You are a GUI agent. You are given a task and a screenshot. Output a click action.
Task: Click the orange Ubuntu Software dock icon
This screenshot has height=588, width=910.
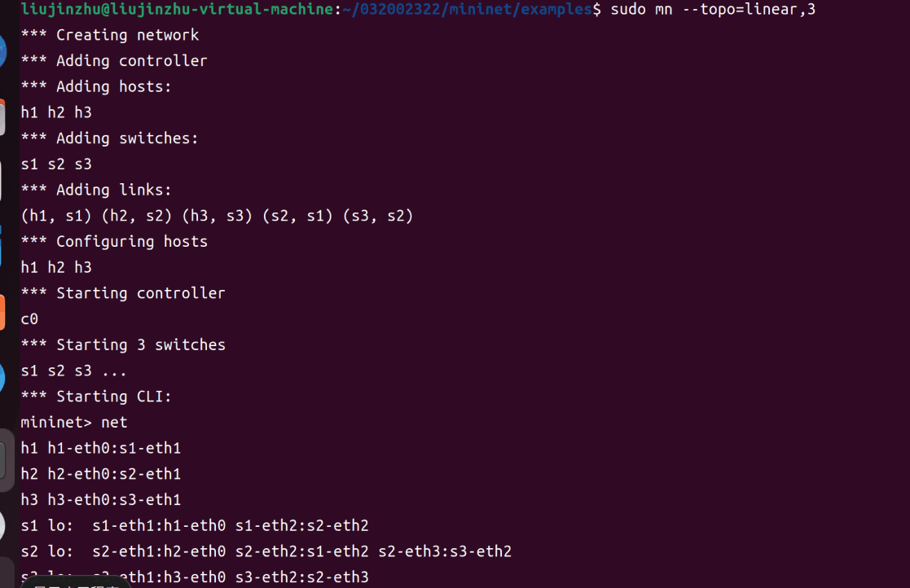pyautogui.click(x=2, y=313)
